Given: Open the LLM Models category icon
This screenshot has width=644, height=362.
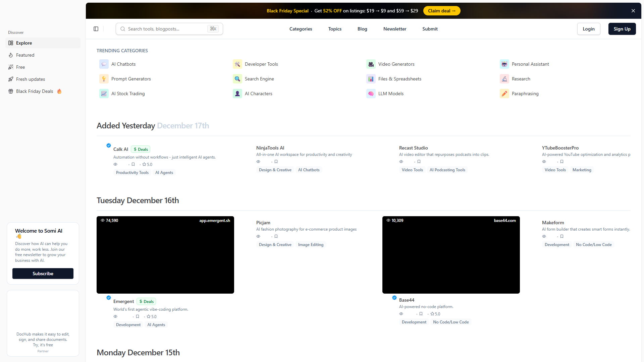Looking at the screenshot, I should click(x=371, y=94).
